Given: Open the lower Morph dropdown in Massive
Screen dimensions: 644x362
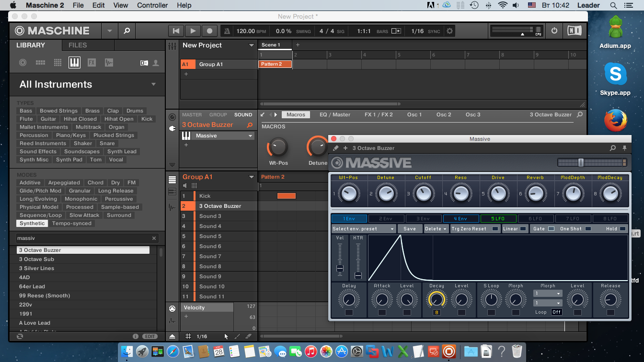Looking at the screenshot, I should tap(548, 303).
